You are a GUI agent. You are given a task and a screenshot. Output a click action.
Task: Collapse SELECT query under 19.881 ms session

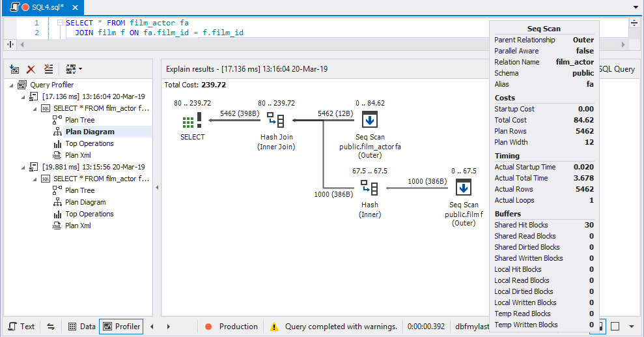[x=35, y=179]
